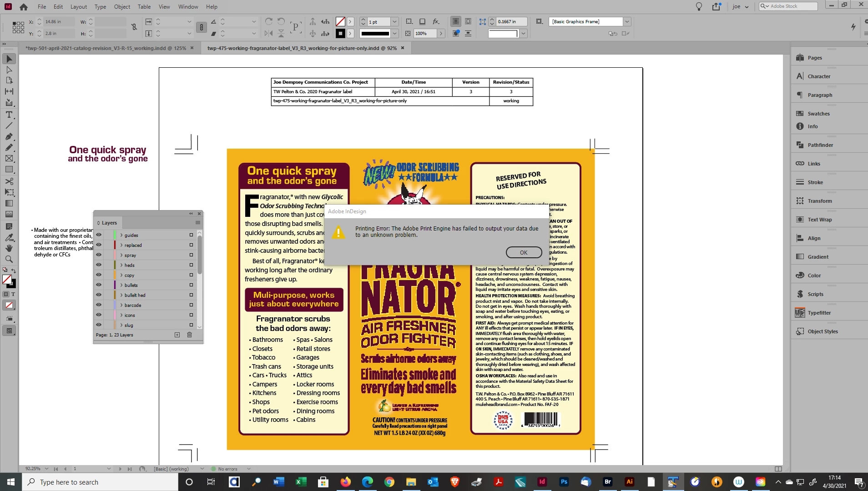Open the Window menu
This screenshot has width=868, height=491.
point(188,6)
